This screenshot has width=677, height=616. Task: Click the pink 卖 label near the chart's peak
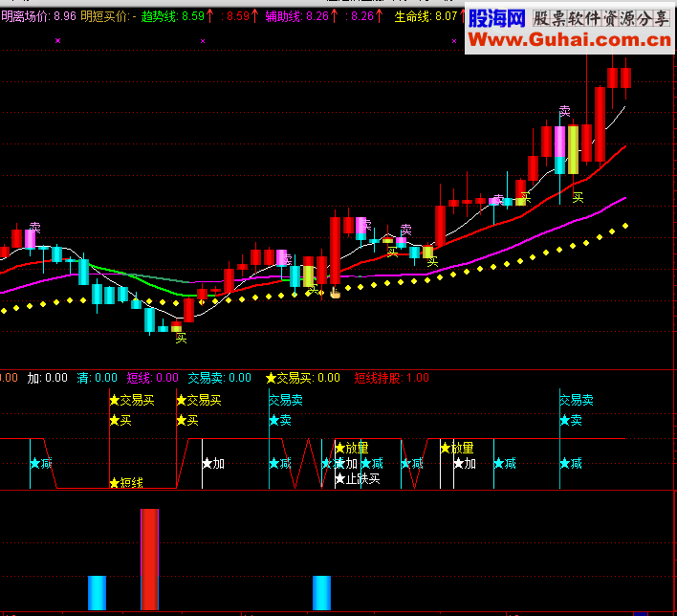pos(565,111)
